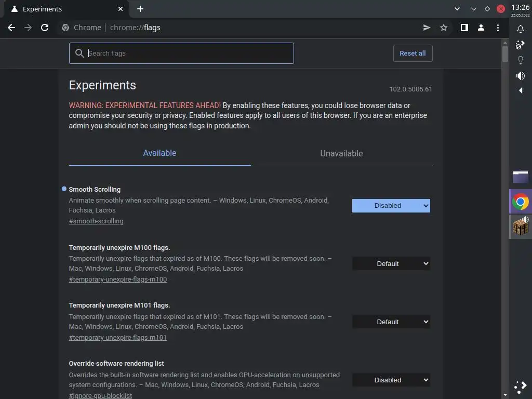Open the Override software rendering list dropdown
Viewport: 532px width, 399px height.
pyautogui.click(x=391, y=380)
